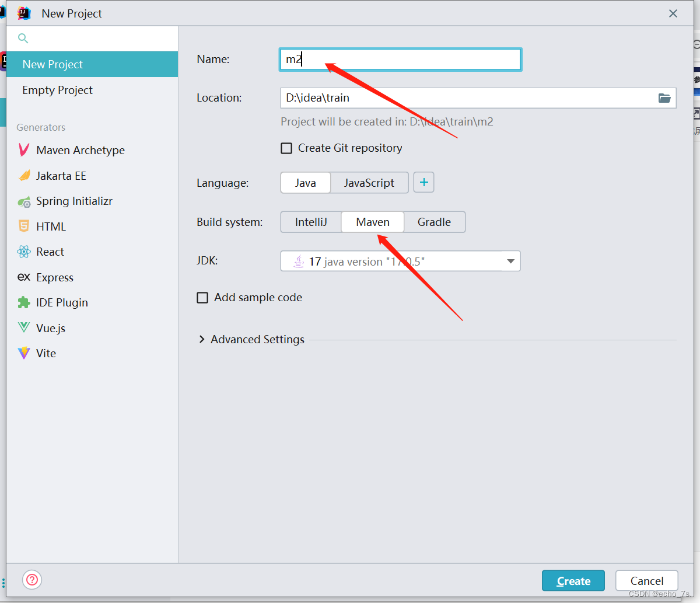
Task: Select Java as the language
Action: coord(306,183)
